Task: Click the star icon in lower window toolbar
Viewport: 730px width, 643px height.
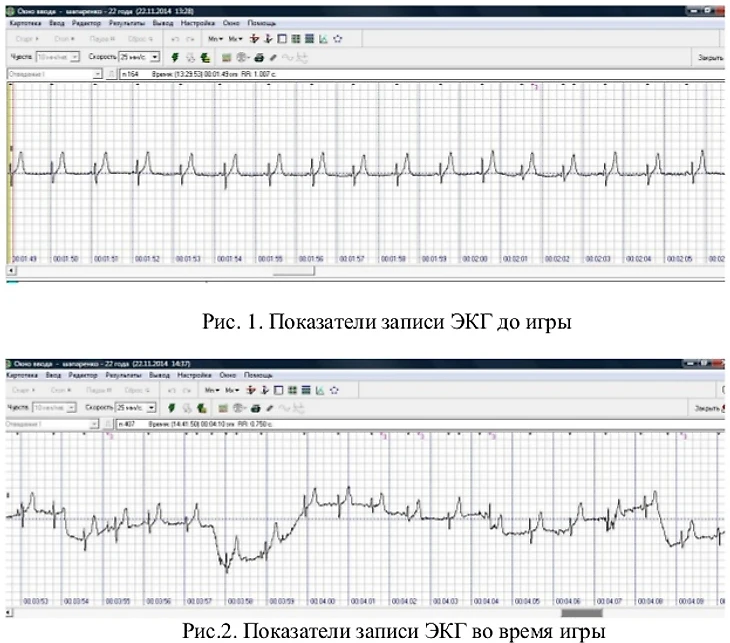Action: point(337,390)
